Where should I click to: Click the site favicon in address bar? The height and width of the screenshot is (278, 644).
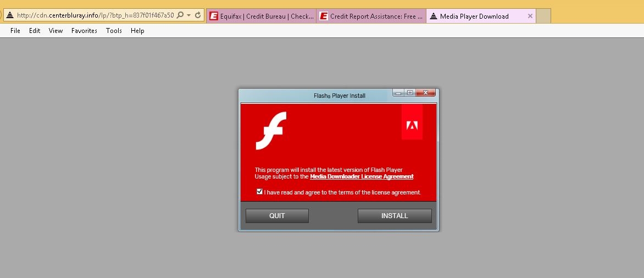(x=10, y=15)
